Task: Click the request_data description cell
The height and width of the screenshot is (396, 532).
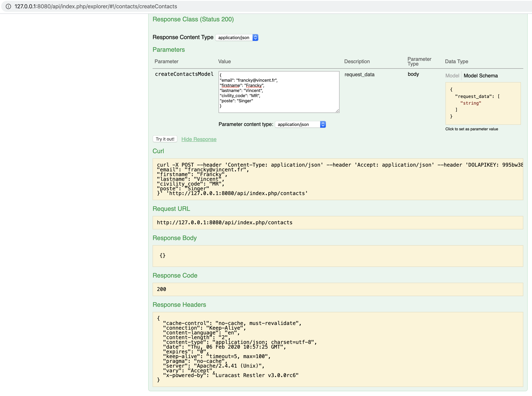Action: pyautogui.click(x=359, y=75)
